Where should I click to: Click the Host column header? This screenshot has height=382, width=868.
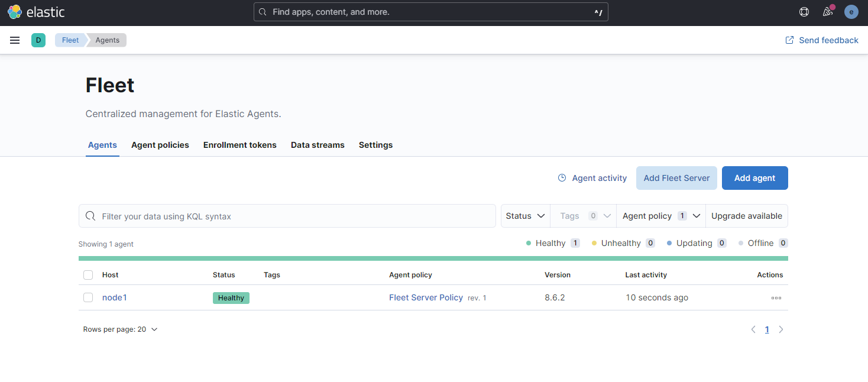tap(111, 275)
